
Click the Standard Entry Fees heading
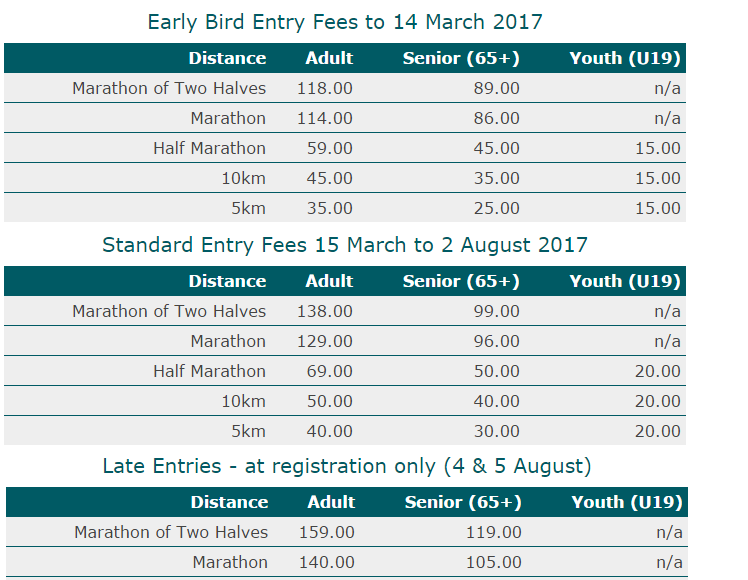(x=345, y=245)
